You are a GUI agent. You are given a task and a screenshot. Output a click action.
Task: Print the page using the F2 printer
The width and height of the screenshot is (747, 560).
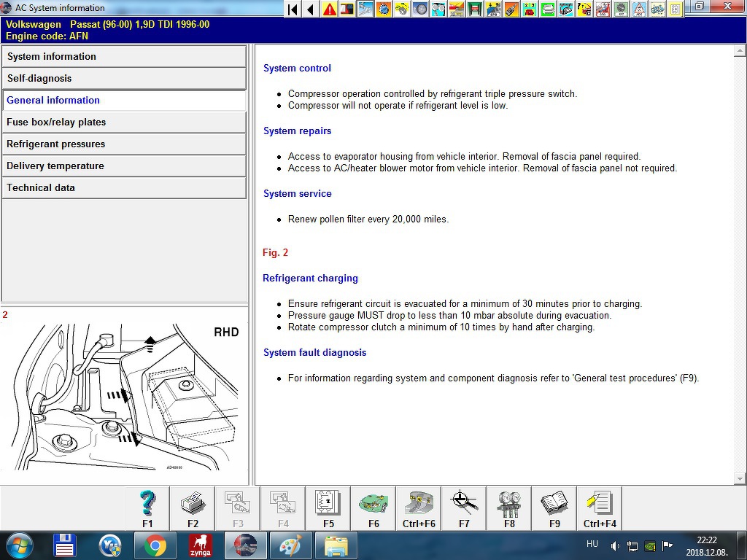point(193,508)
